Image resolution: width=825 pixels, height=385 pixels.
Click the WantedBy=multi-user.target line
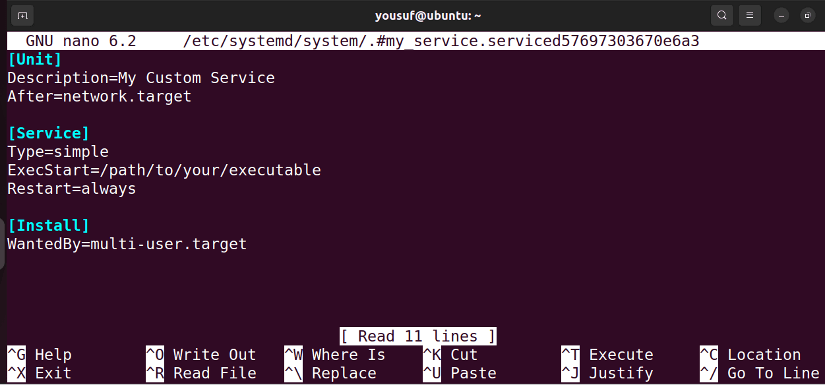127,244
